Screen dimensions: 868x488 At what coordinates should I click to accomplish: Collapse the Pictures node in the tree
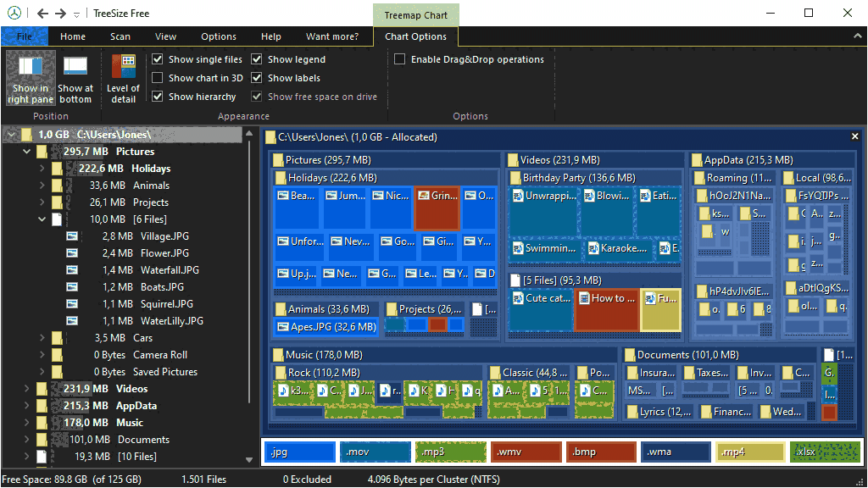(25, 151)
